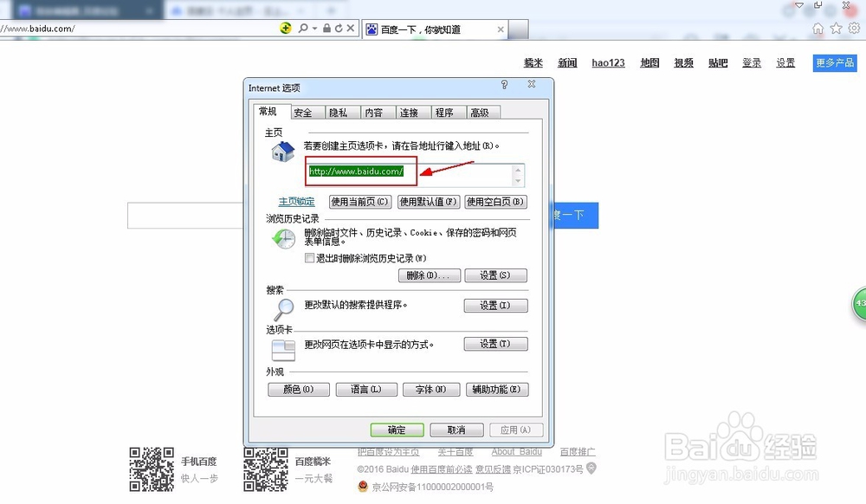Click the 更多产品 button
866x504 pixels.
pos(835,63)
